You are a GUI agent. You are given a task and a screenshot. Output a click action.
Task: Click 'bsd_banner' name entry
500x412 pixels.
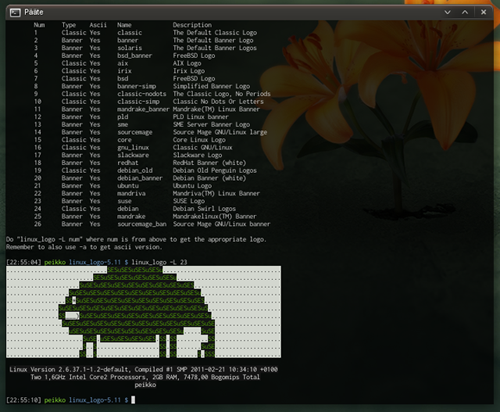(x=135, y=56)
